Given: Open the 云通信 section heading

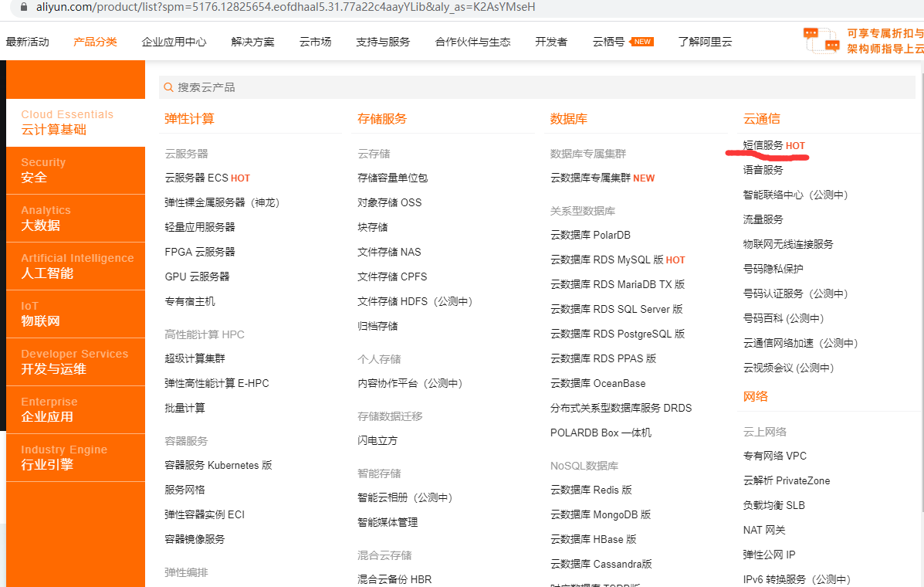Looking at the screenshot, I should (x=761, y=118).
